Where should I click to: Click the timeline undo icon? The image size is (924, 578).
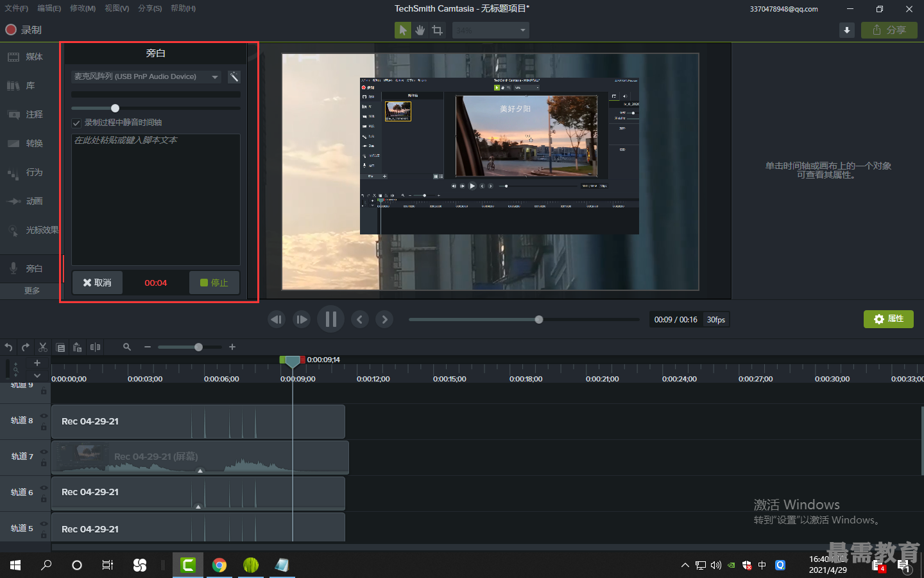coord(8,347)
